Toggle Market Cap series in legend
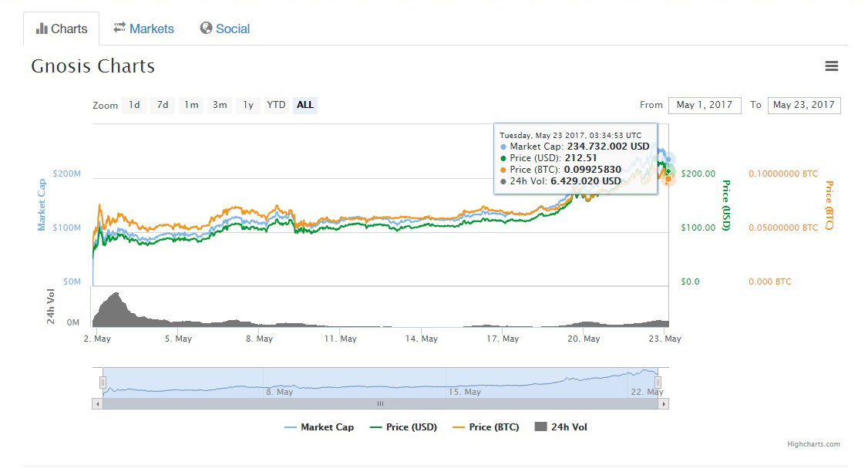The width and height of the screenshot is (868, 472). (x=319, y=427)
